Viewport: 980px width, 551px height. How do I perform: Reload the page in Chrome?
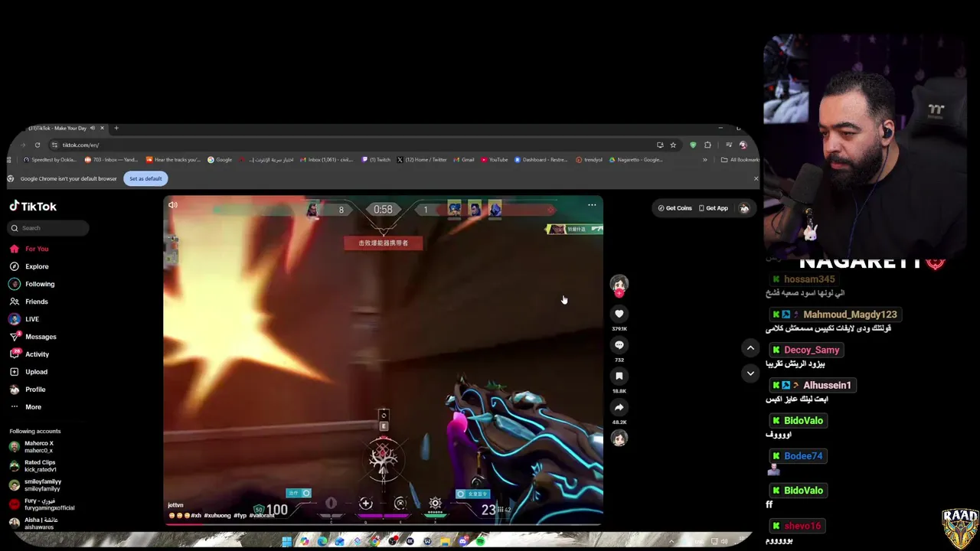[37, 145]
